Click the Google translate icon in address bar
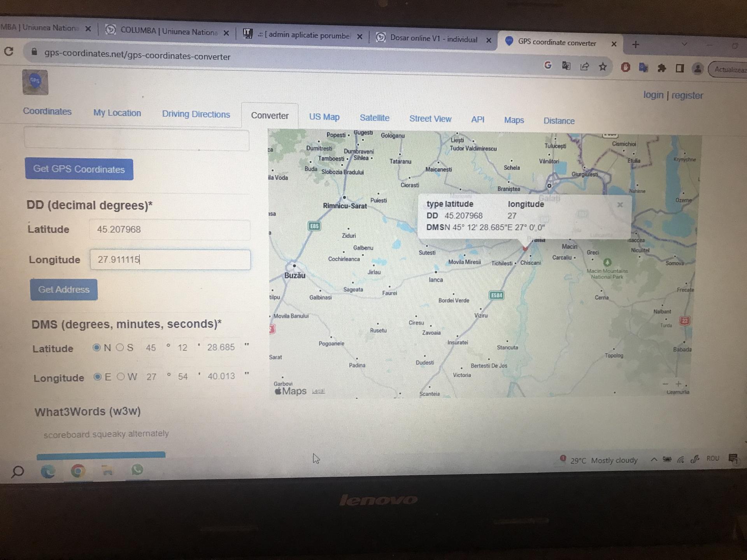Image resolution: width=747 pixels, height=560 pixels. (566, 66)
